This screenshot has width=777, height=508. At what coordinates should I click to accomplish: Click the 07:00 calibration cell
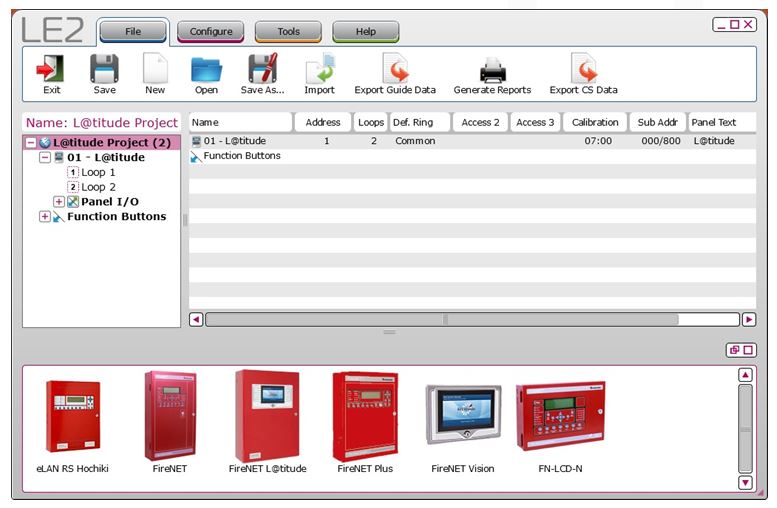coord(598,141)
